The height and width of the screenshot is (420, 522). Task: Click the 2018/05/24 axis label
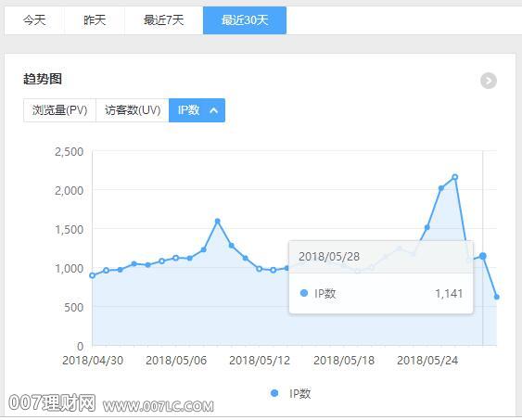point(427,360)
